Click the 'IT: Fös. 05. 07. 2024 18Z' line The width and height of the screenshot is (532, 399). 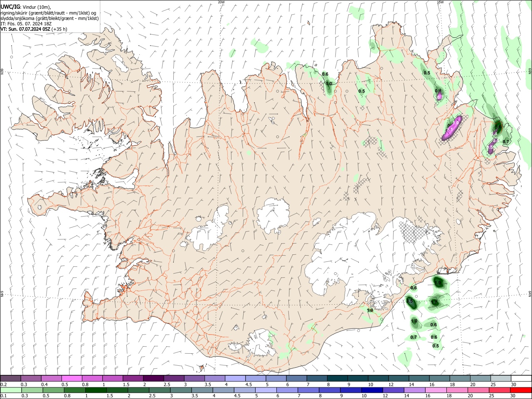click(x=26, y=24)
